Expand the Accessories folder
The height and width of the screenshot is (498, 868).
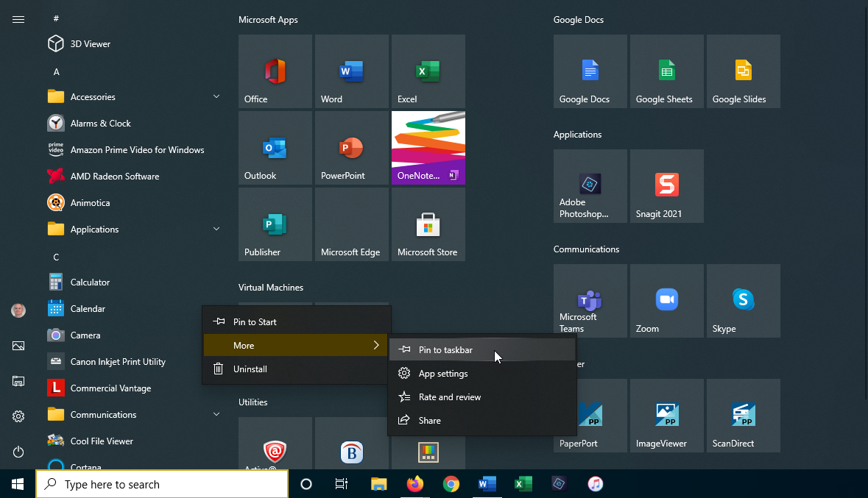pyautogui.click(x=134, y=97)
